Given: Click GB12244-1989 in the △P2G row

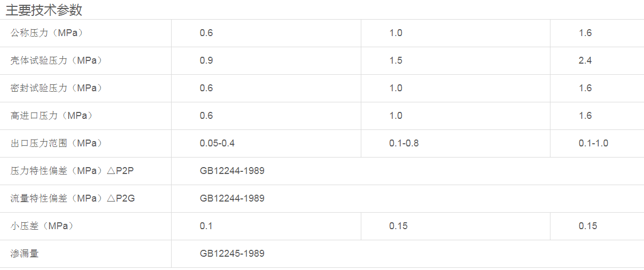Looking at the screenshot, I should (x=232, y=198).
